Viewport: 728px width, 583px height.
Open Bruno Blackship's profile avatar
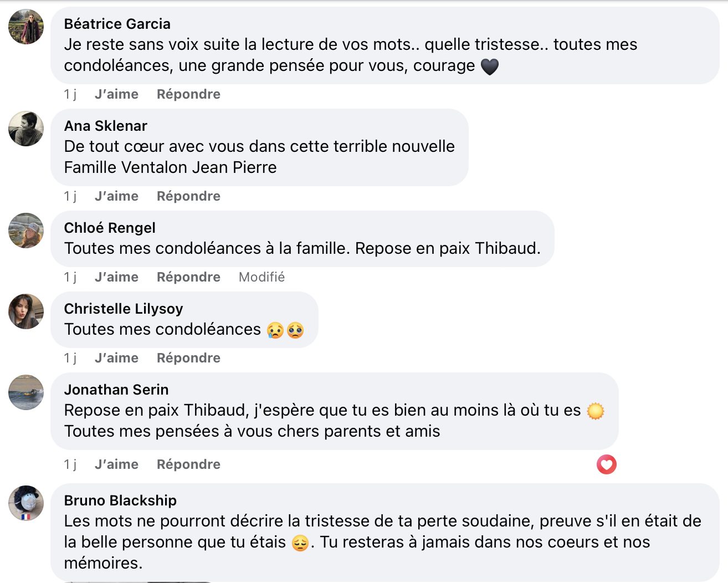26,503
